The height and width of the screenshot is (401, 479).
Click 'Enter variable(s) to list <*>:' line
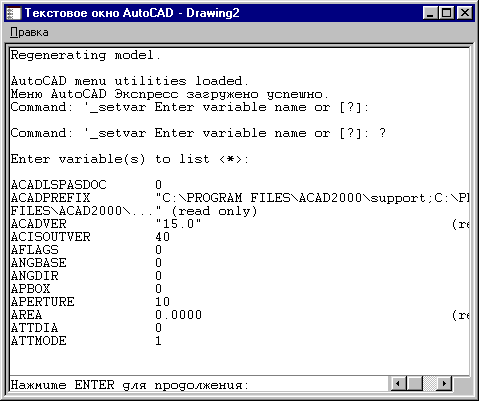130,159
